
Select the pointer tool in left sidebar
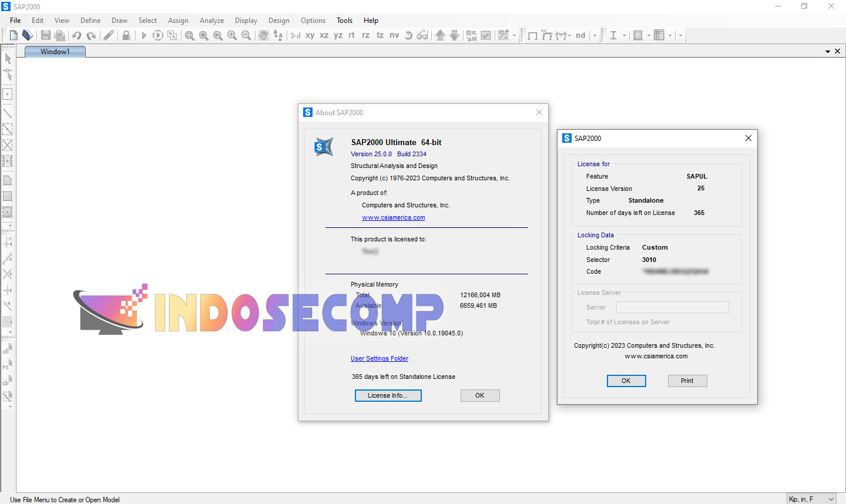[x=8, y=58]
